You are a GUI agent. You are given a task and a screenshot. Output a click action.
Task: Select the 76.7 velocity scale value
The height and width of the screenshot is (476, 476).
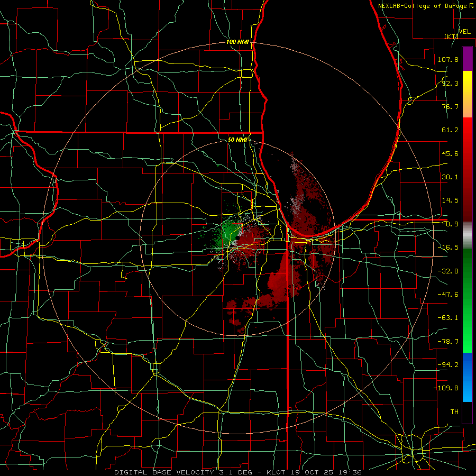450,106
